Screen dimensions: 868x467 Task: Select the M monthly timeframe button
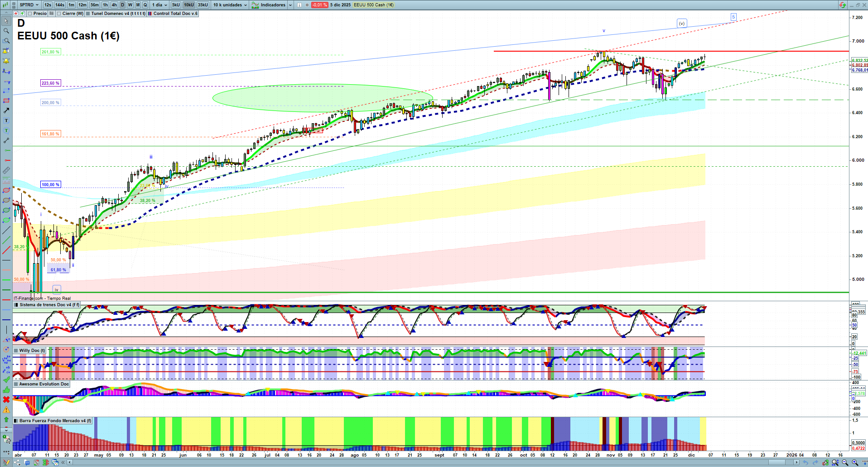coord(138,5)
